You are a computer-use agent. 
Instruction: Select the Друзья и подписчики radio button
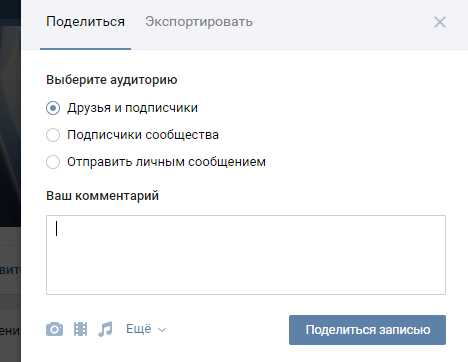[x=53, y=108]
